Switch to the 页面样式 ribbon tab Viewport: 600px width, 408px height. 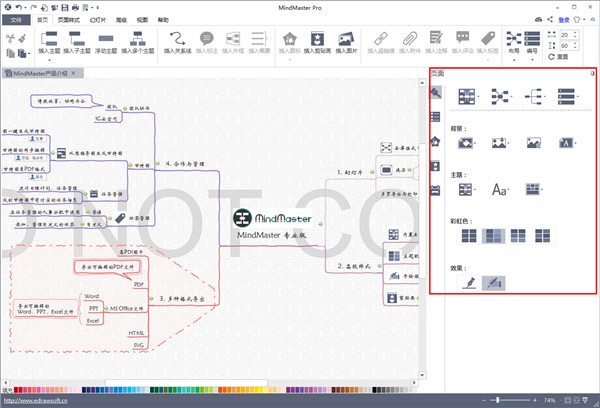coord(69,19)
